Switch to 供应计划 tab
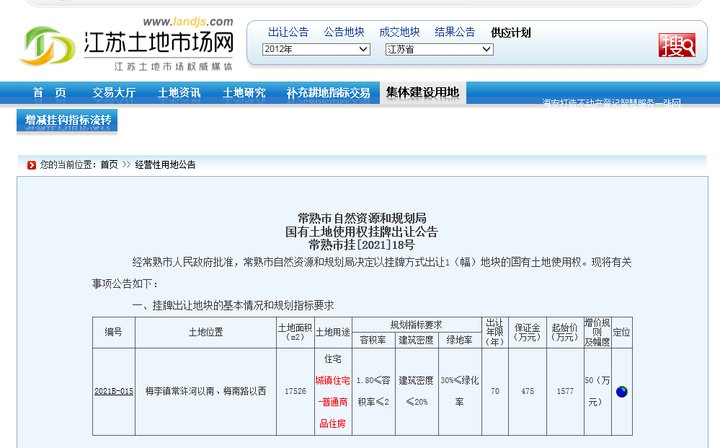This screenshot has height=448, width=720. click(x=511, y=33)
